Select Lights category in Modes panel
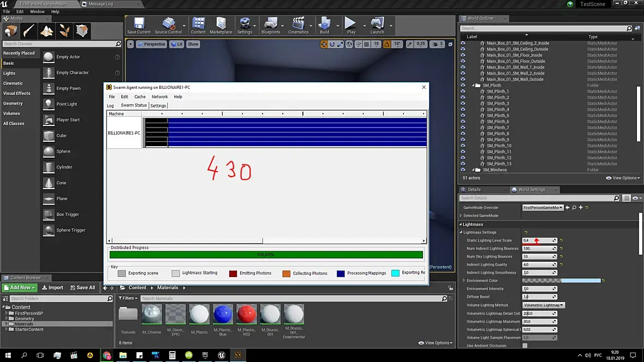The width and height of the screenshot is (644, 362). click(9, 73)
